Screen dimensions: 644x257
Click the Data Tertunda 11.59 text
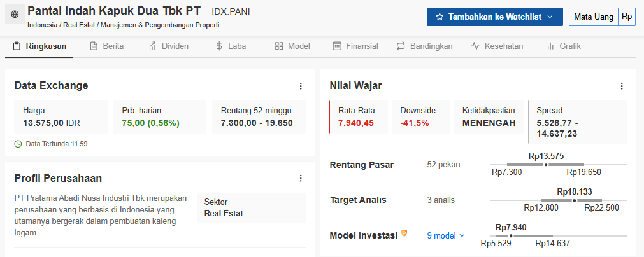click(56, 144)
